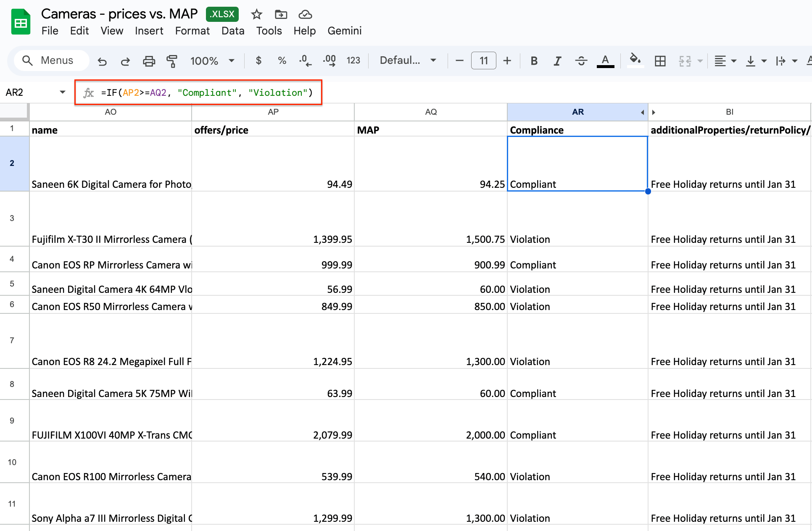Viewport: 812px width, 531px height.
Task: Click the print icon
Action: pos(149,61)
